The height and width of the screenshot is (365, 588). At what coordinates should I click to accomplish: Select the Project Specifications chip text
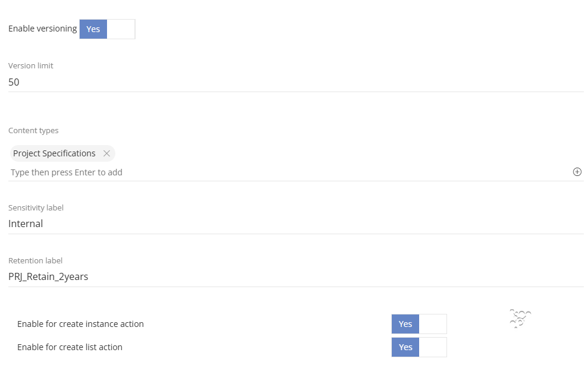(x=54, y=153)
